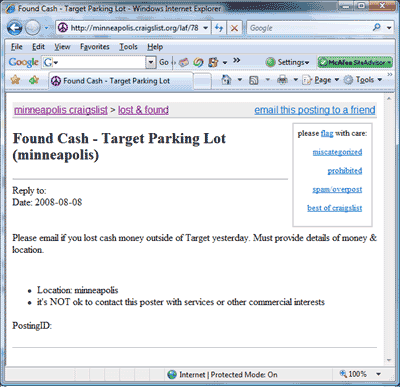Image resolution: width=400 pixels, height=387 pixels.
Task: Click the Refresh page icon
Action: [x=219, y=28]
